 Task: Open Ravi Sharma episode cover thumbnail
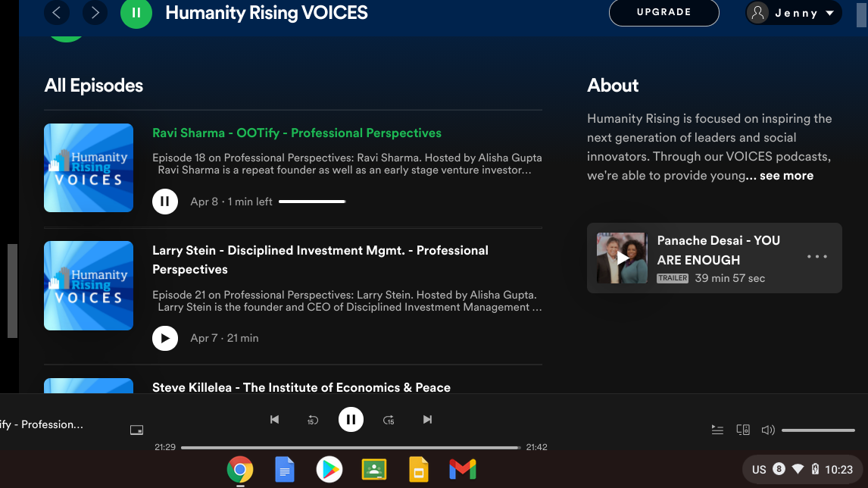89,167
